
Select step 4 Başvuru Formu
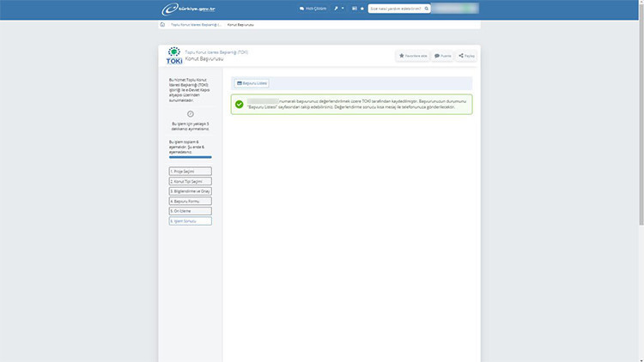(x=190, y=201)
